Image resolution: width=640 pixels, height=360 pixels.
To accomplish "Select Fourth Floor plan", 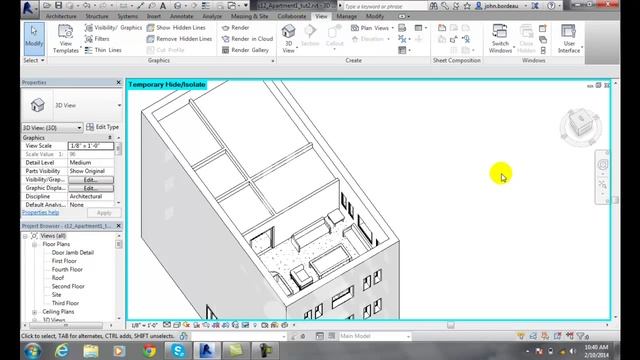I will click(x=67, y=269).
